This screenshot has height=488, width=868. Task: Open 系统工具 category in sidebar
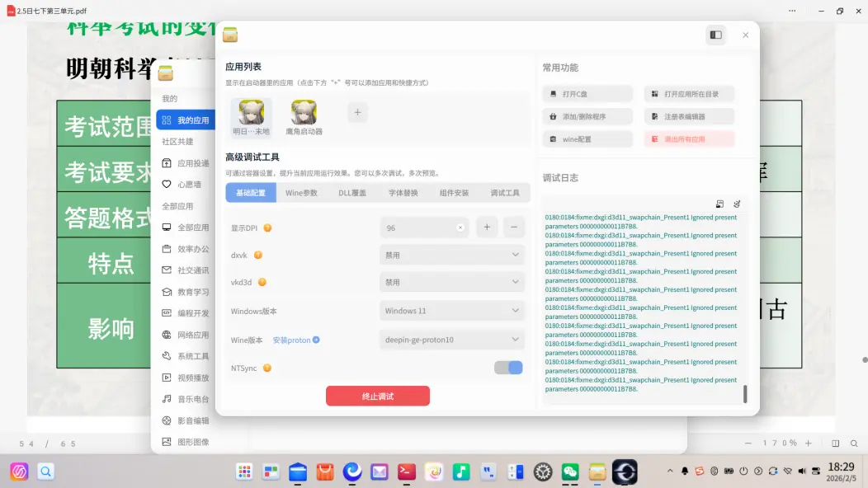[186, 356]
